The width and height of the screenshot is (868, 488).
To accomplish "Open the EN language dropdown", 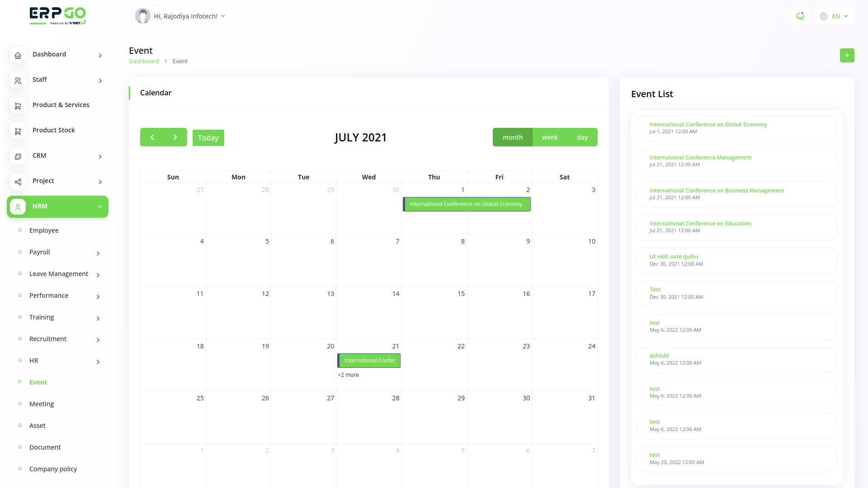I will [834, 16].
